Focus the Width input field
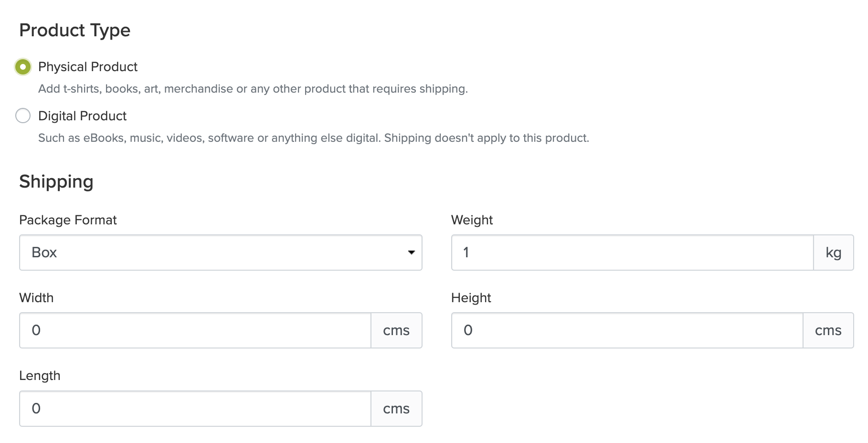This screenshot has height=443, width=868. (195, 330)
